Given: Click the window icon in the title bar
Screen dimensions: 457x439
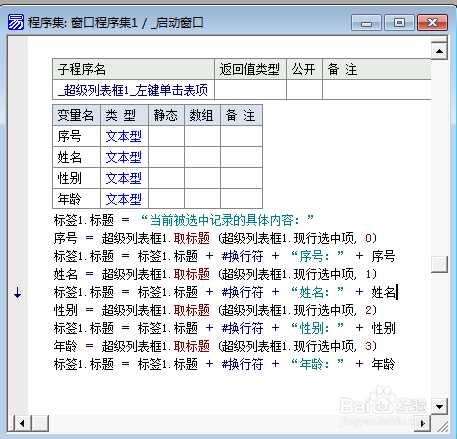Looking at the screenshot, I should [16, 22].
